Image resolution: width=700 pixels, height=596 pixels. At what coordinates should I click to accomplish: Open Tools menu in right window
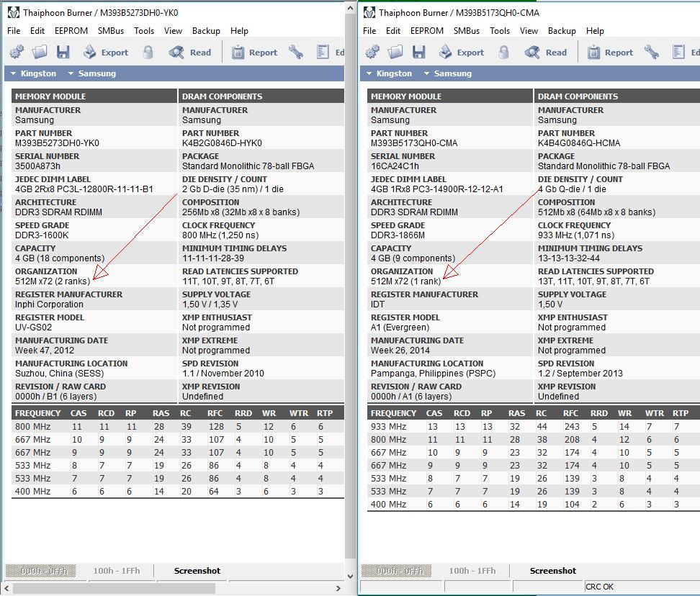(500, 31)
